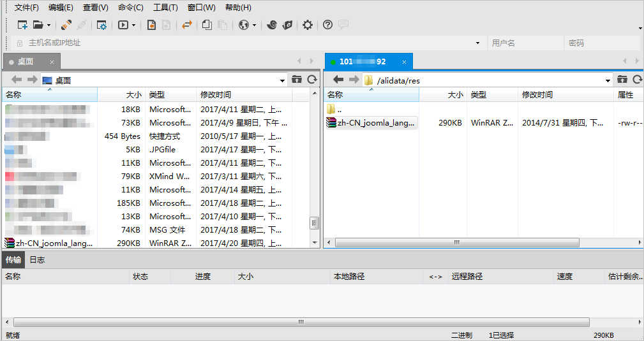644x341 pixels.
Task: Open the remote parent folder '..'
Action: (334, 109)
